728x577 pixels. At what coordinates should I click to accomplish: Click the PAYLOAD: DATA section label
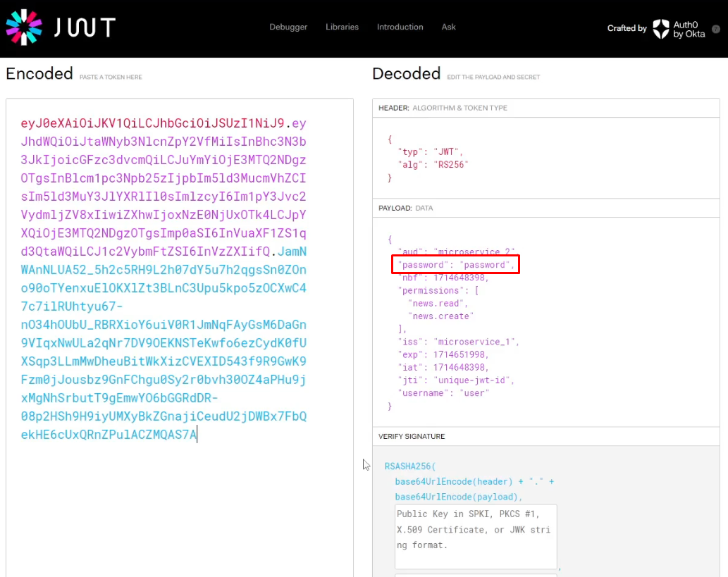coord(406,208)
